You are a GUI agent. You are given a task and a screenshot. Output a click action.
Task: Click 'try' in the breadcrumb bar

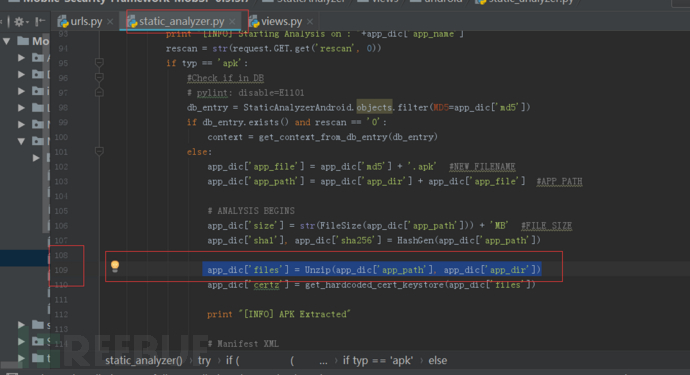(204, 360)
